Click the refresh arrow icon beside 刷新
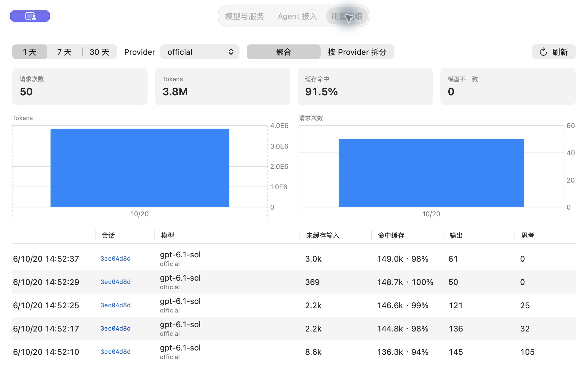 pos(543,52)
